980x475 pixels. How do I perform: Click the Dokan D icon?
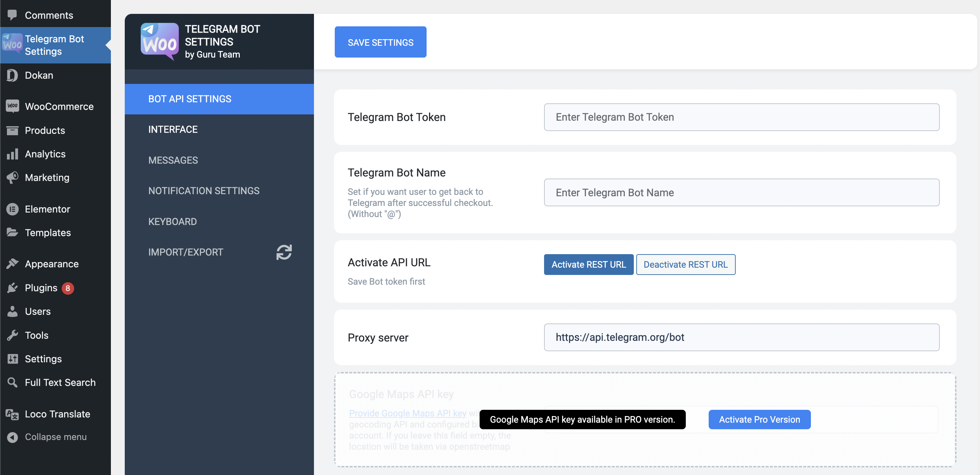(12, 75)
